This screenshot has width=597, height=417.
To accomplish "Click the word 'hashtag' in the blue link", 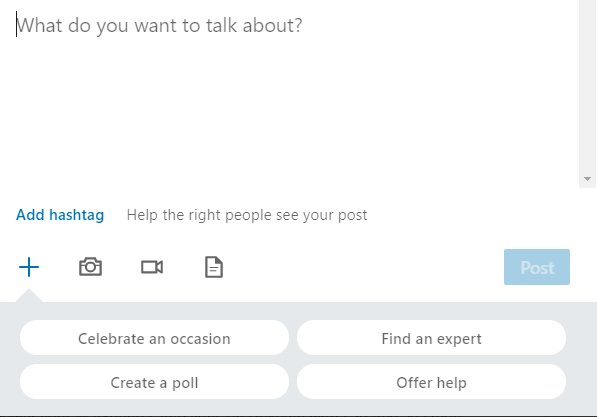I will (77, 215).
